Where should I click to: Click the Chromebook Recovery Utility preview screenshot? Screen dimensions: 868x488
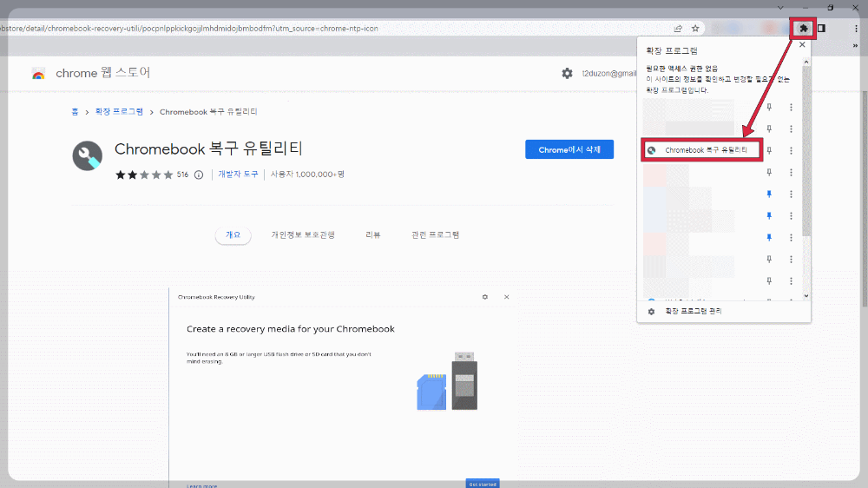tap(343, 388)
